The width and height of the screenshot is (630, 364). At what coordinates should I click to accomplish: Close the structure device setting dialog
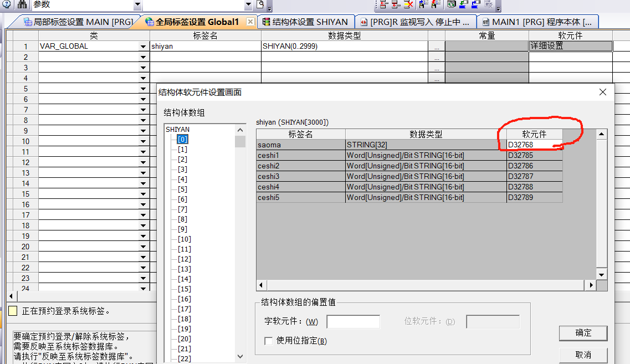(603, 92)
